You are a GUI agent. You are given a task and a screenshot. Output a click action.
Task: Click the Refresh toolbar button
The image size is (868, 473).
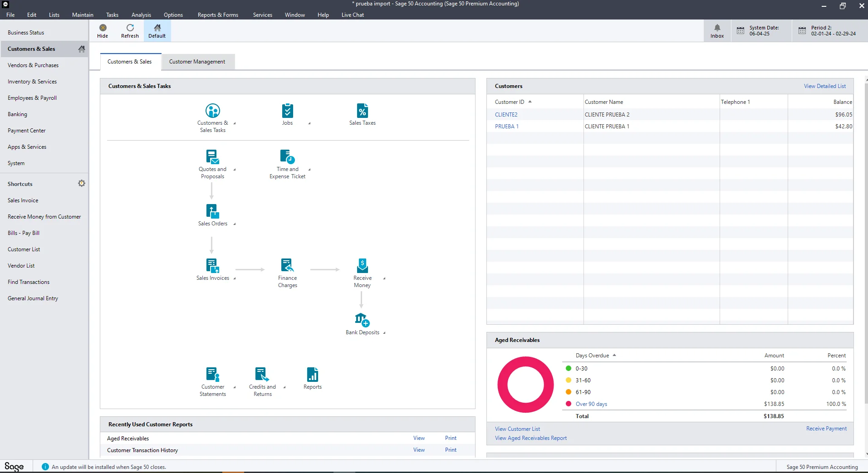(130, 31)
